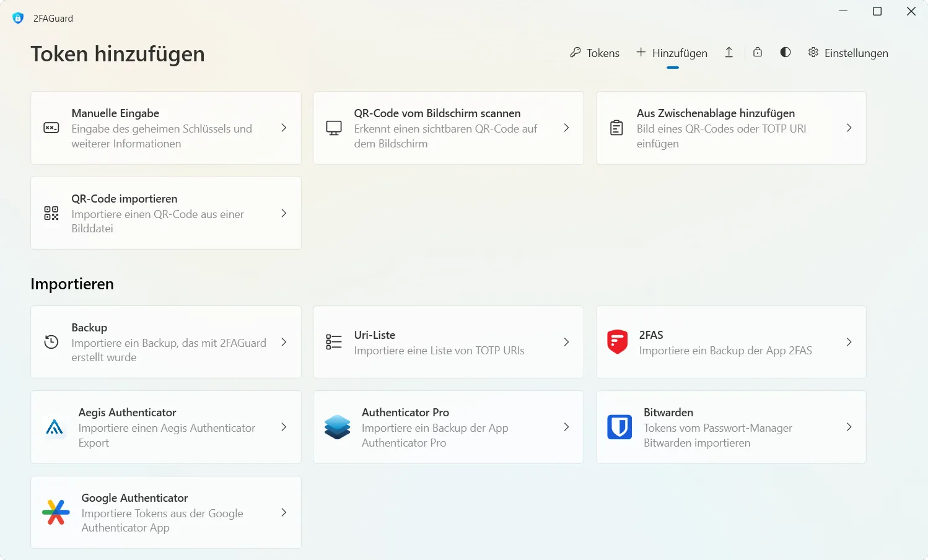Click the Uri-Liste card title
The height and width of the screenshot is (560, 928).
coord(375,335)
